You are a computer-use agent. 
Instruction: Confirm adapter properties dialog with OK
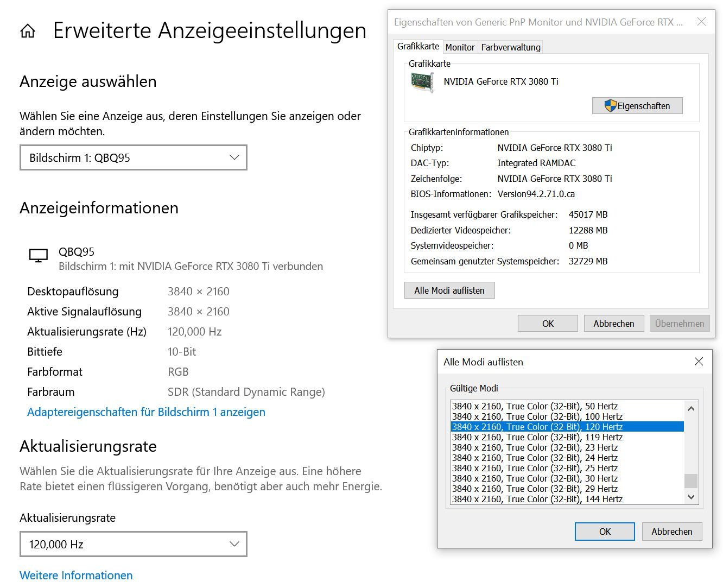pos(548,324)
